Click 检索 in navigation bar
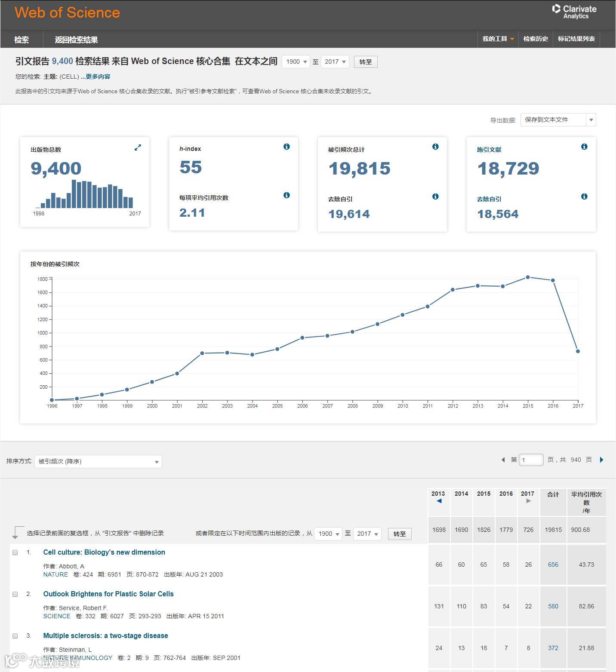The image size is (616, 672). [x=22, y=40]
